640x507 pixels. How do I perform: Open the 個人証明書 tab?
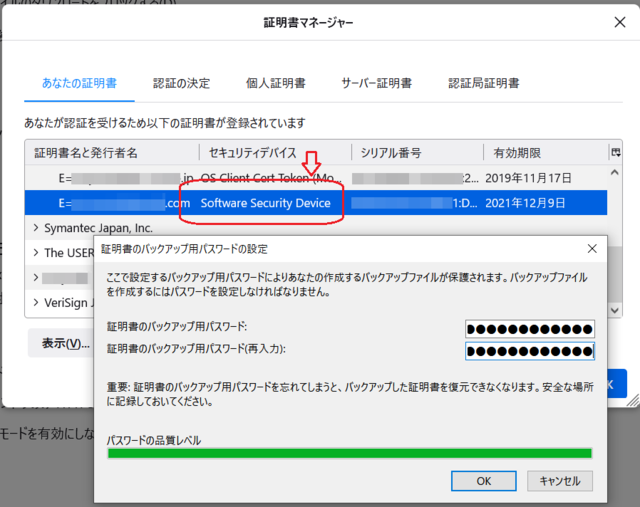point(276,83)
